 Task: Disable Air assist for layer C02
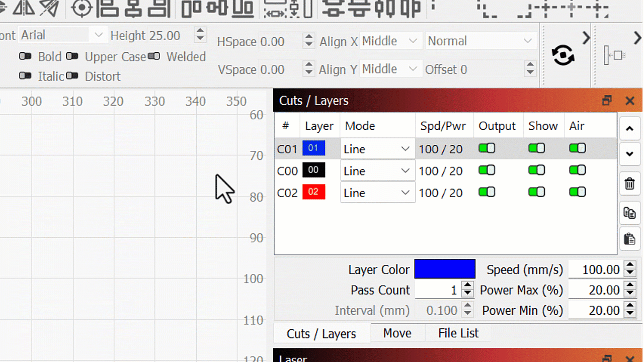[x=577, y=192]
